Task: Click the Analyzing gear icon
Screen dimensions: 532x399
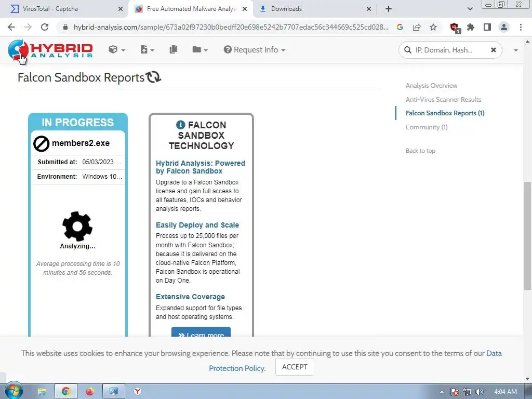Action: click(77, 227)
